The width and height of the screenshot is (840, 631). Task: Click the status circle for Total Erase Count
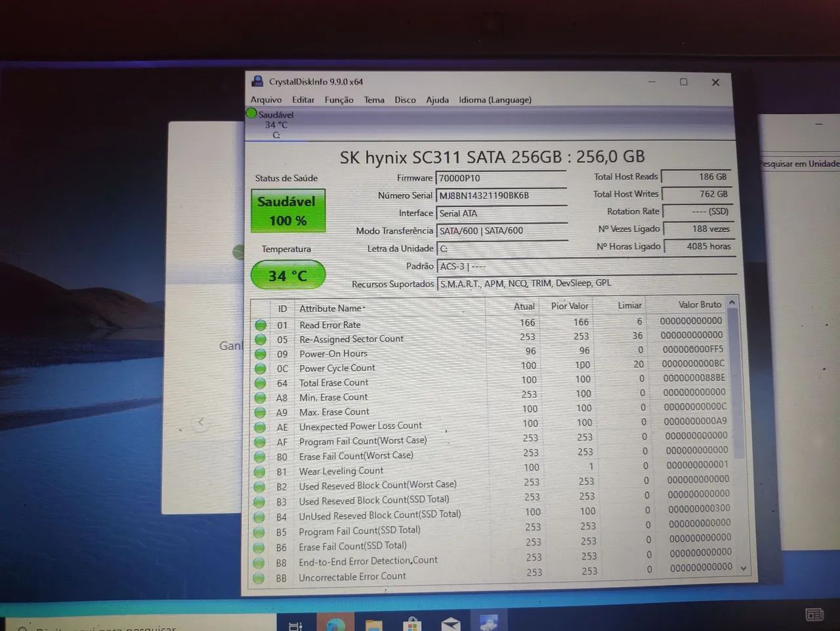coord(261,383)
